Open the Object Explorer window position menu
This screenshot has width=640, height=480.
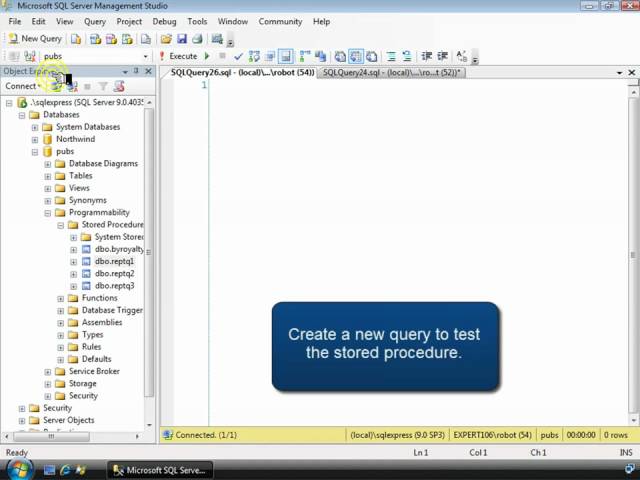(125, 72)
